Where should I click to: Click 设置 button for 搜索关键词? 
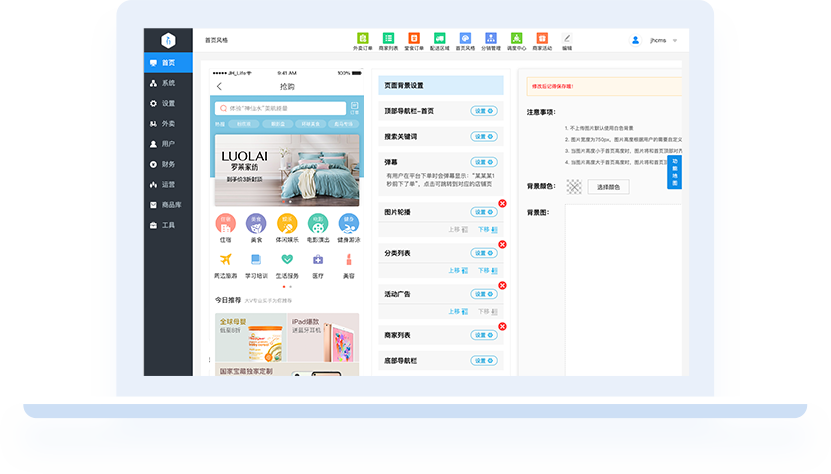pyautogui.click(x=484, y=136)
